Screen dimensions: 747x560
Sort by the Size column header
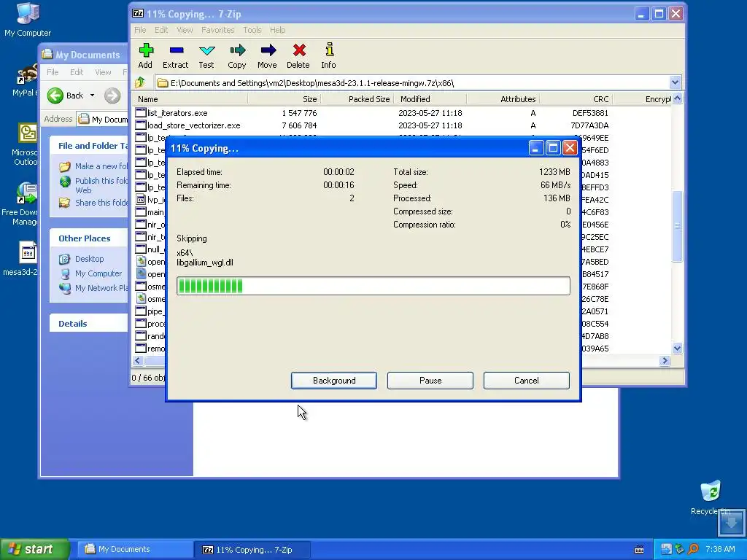coord(285,99)
